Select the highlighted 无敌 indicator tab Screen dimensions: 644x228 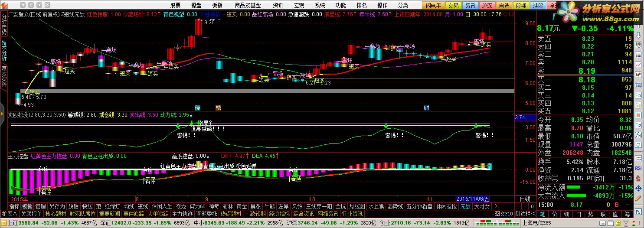click(465, 206)
